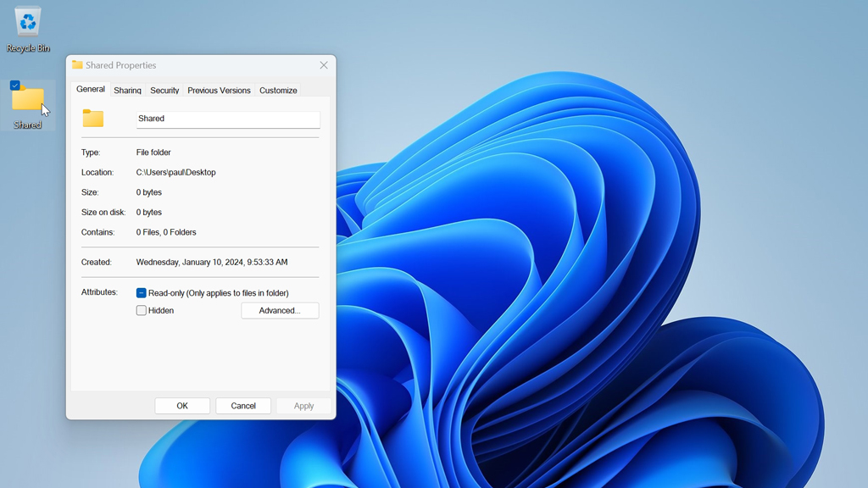
Task: Click the folder icon beside the name field
Action: 93,119
